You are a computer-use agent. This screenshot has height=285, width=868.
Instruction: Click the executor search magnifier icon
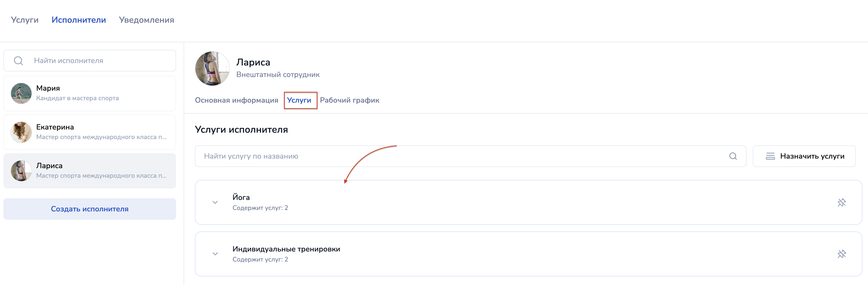[x=18, y=61]
